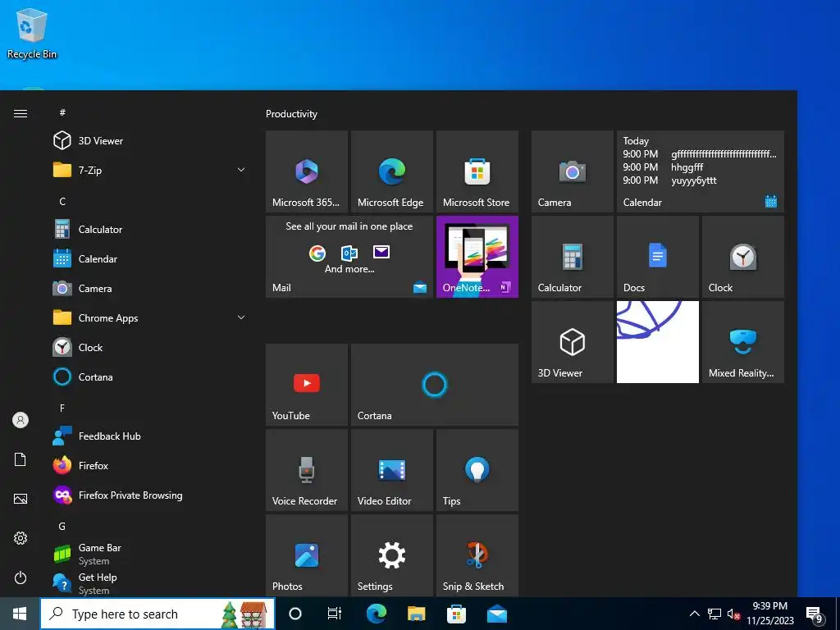Open the Mail tile

(x=349, y=257)
